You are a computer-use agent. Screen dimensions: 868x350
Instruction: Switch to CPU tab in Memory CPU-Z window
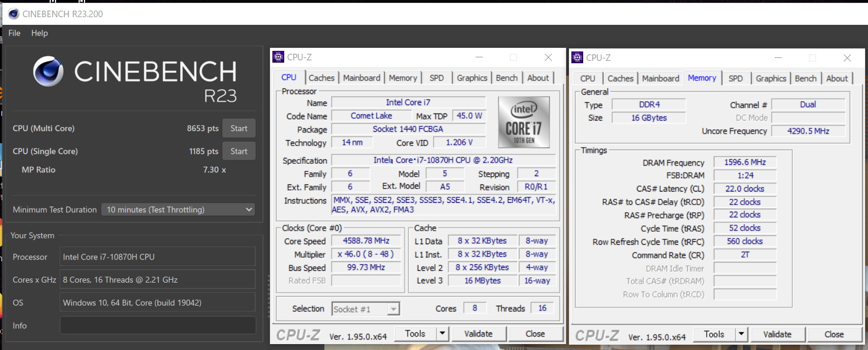588,79
